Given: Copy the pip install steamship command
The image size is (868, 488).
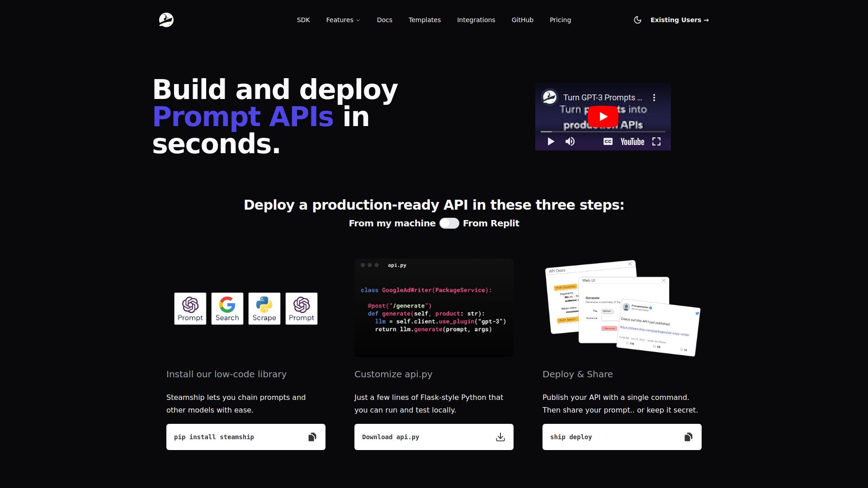Looking at the screenshot, I should point(312,437).
